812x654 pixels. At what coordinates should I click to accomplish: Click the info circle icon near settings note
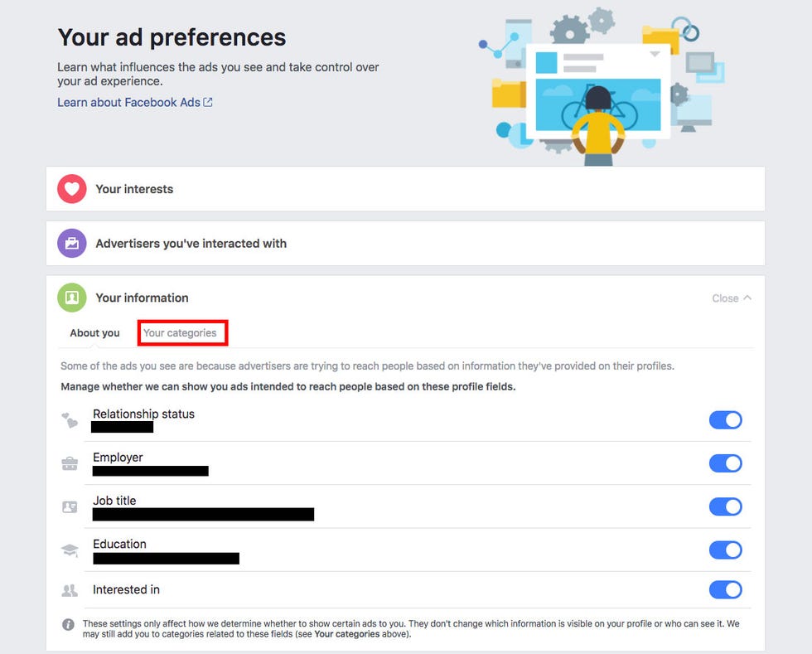point(68,624)
